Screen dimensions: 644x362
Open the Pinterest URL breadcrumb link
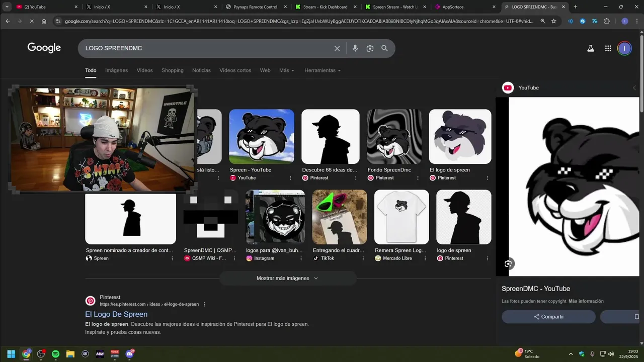(149, 304)
